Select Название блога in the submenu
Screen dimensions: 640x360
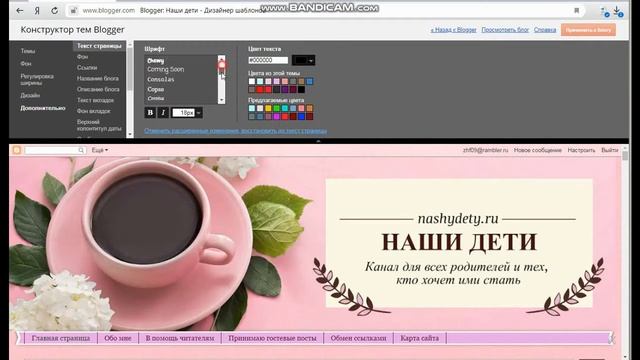[98, 78]
